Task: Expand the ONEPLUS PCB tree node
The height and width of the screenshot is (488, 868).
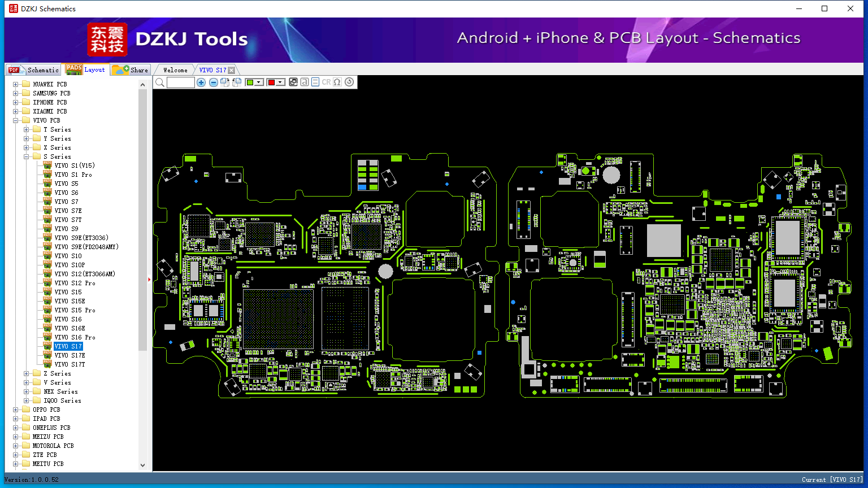Action: click(x=16, y=428)
